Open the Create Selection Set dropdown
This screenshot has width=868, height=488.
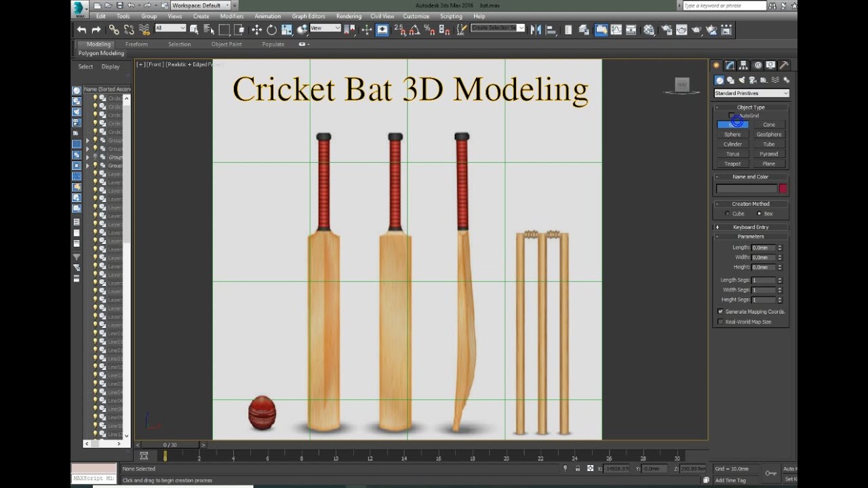[498, 28]
